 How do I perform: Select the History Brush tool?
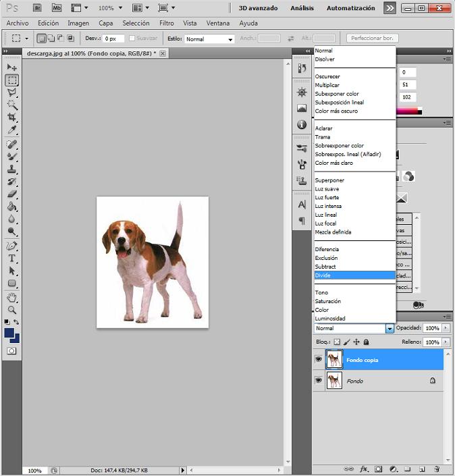click(12, 182)
